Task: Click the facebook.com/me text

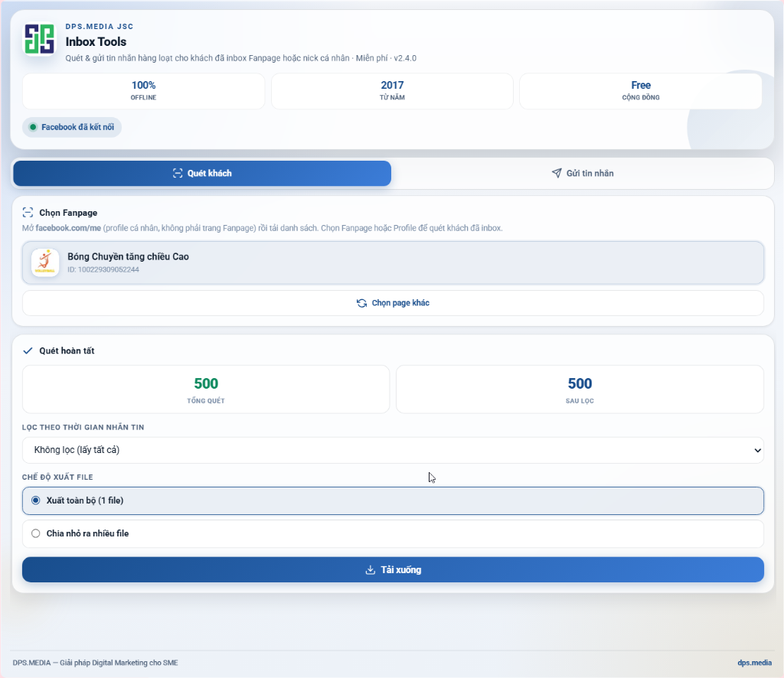Action: click(68, 228)
